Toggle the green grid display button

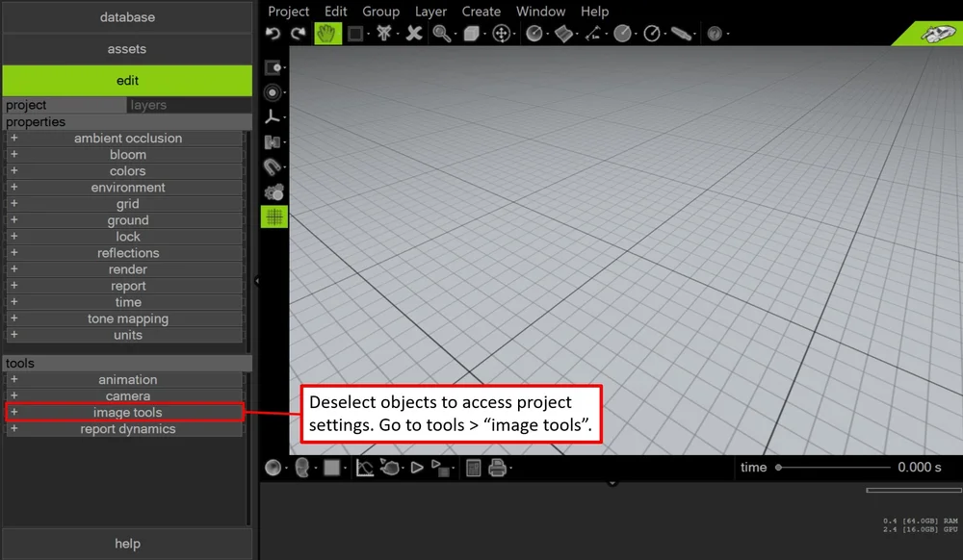[x=273, y=216]
